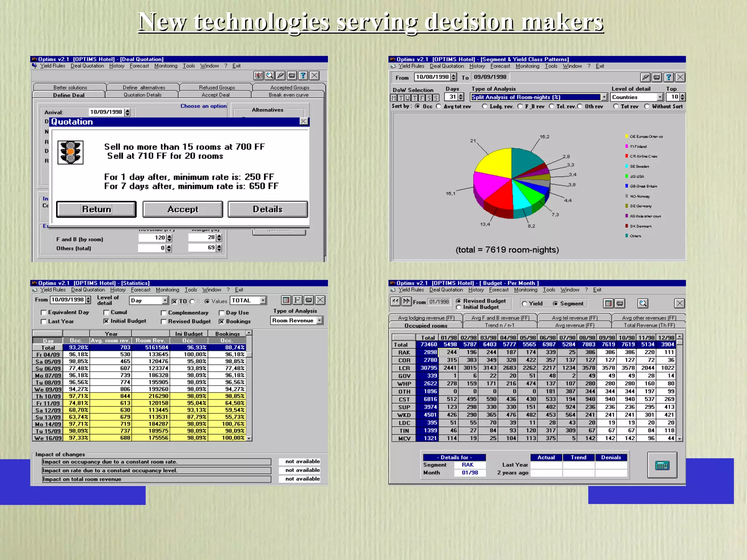Click the printer icon in Statistics toolbar
The image size is (747, 560).
309,300
